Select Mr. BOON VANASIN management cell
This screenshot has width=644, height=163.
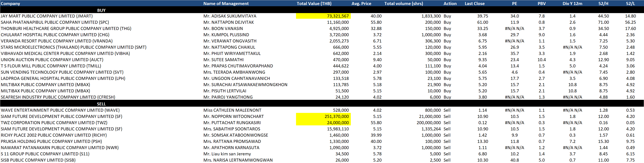[223, 29]
